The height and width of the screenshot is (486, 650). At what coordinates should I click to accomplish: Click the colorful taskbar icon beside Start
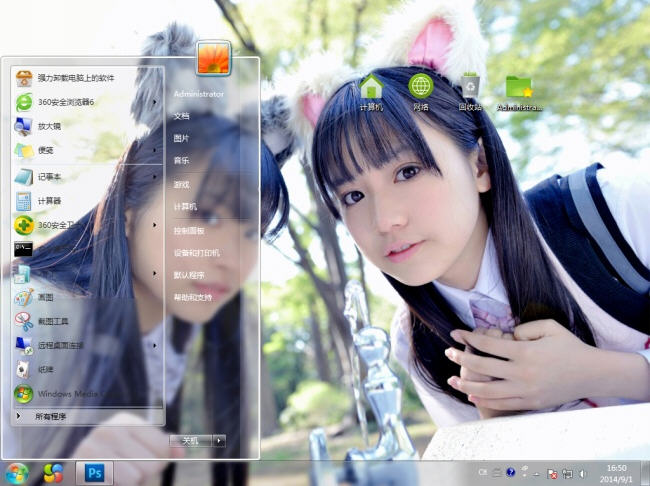coord(54,473)
